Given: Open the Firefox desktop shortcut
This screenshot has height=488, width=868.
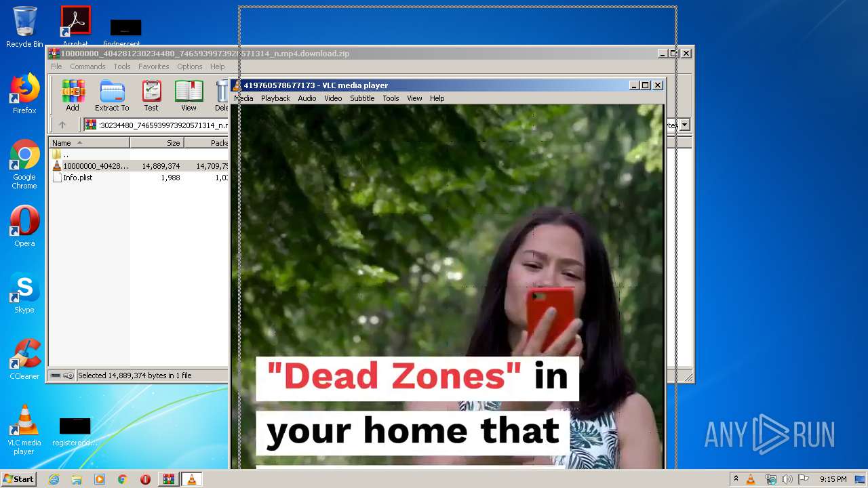Looking at the screenshot, I should pyautogui.click(x=24, y=94).
